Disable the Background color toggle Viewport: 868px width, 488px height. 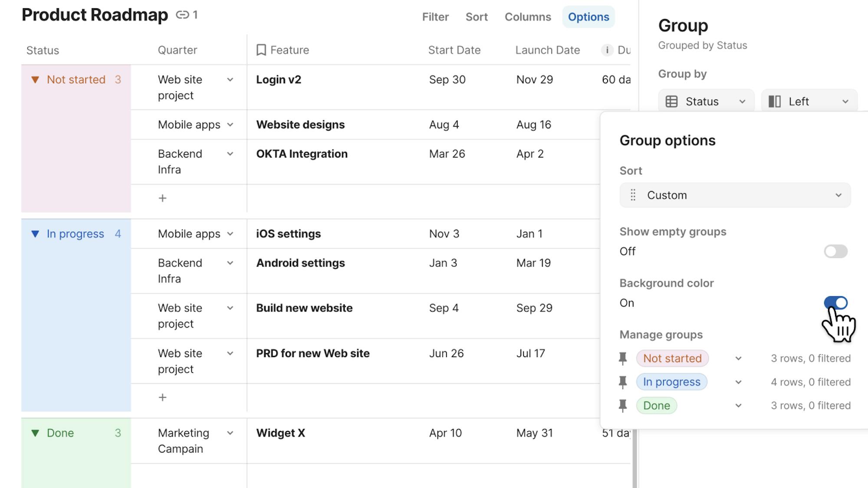pyautogui.click(x=835, y=303)
